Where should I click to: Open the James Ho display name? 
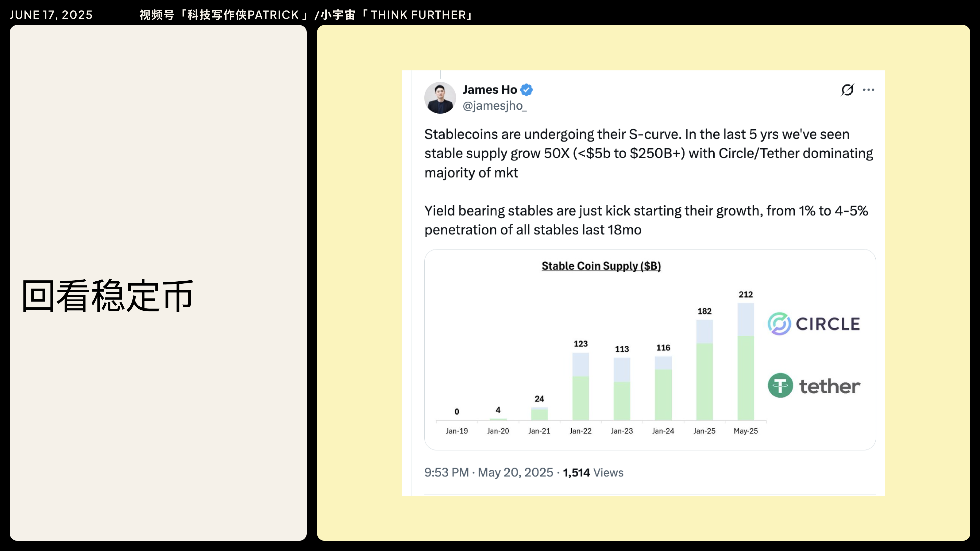[x=490, y=90]
